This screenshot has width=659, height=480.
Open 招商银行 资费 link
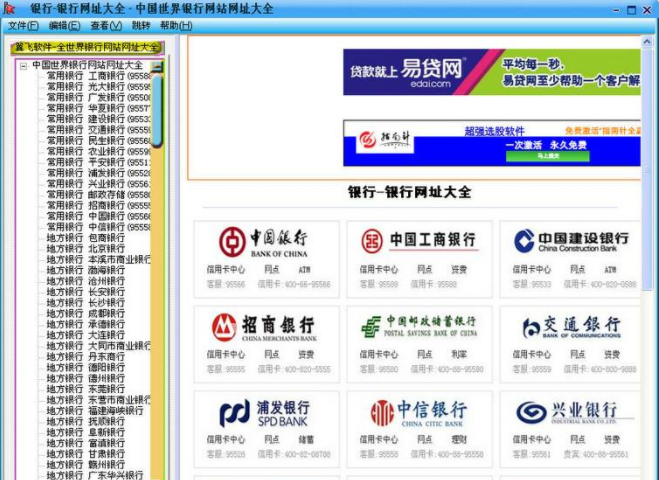click(306, 355)
